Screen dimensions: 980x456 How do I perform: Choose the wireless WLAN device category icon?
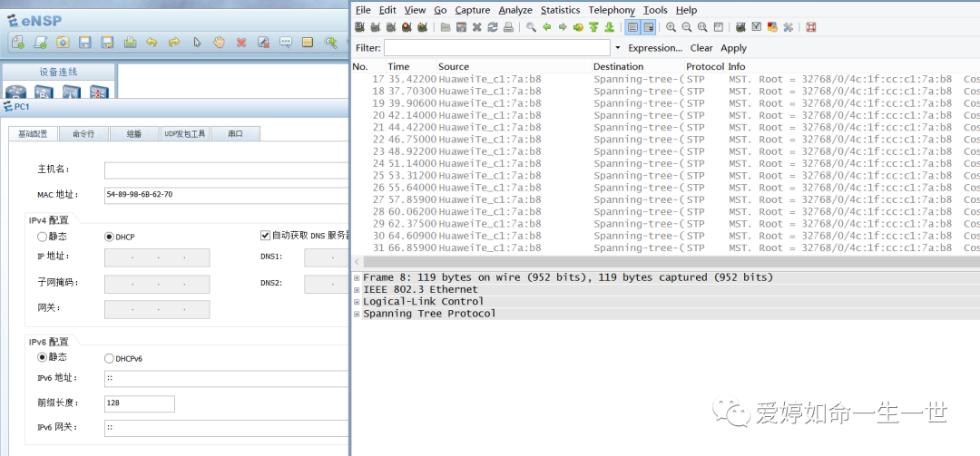pos(72,92)
